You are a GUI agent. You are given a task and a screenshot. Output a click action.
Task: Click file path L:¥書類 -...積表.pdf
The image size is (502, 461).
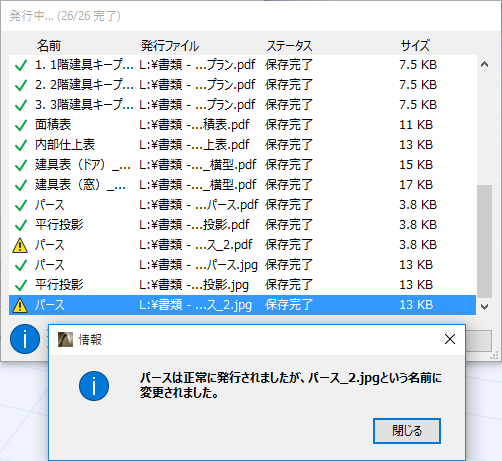[194, 125]
